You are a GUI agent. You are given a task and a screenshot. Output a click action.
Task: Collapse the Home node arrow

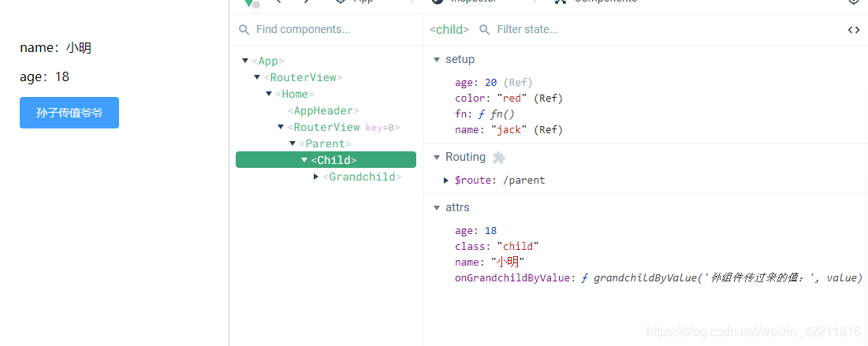269,94
